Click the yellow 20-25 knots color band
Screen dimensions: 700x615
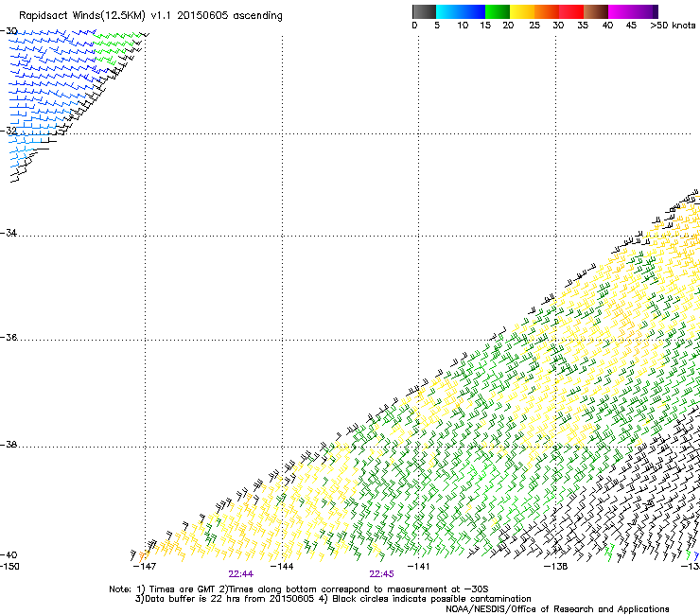tap(522, 11)
